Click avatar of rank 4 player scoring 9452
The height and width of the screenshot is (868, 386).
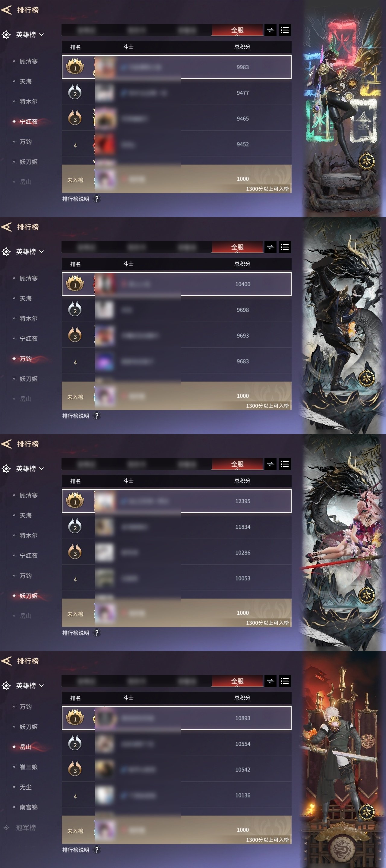[x=105, y=145]
